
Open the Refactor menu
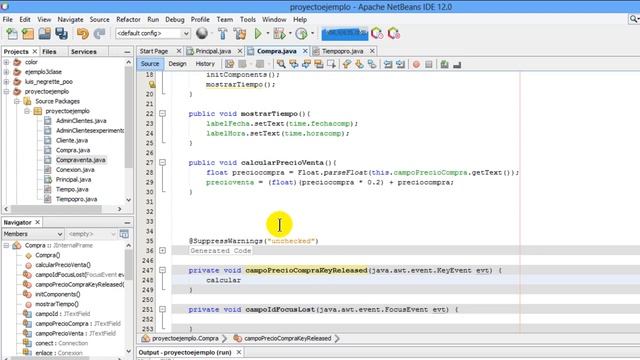(128, 19)
